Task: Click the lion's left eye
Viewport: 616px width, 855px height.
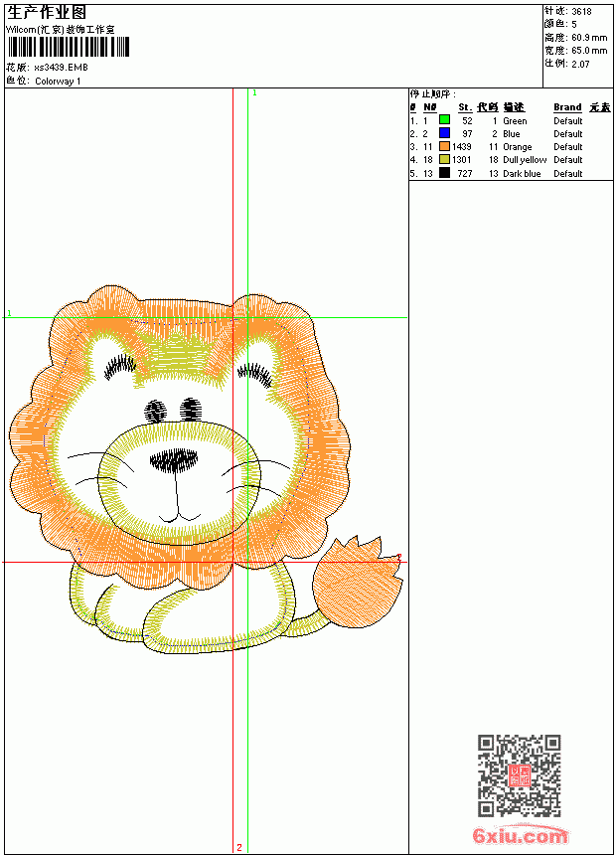Action: coord(155,412)
